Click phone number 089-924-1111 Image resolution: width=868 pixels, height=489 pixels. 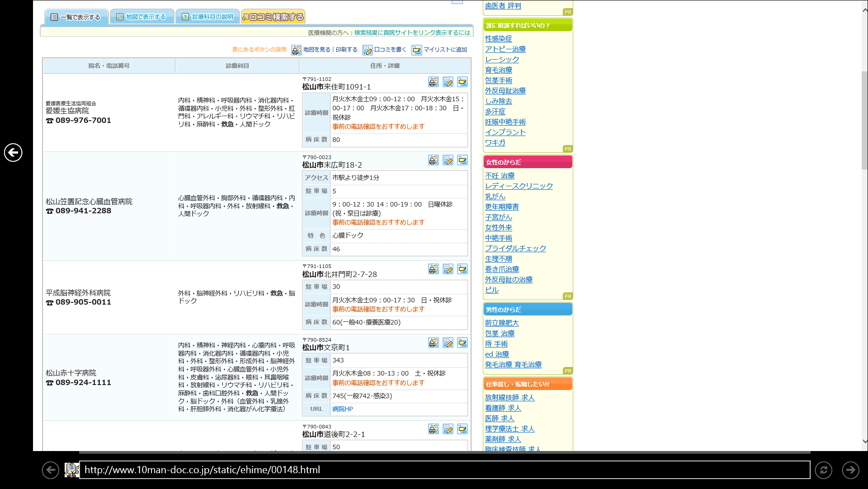click(x=83, y=383)
